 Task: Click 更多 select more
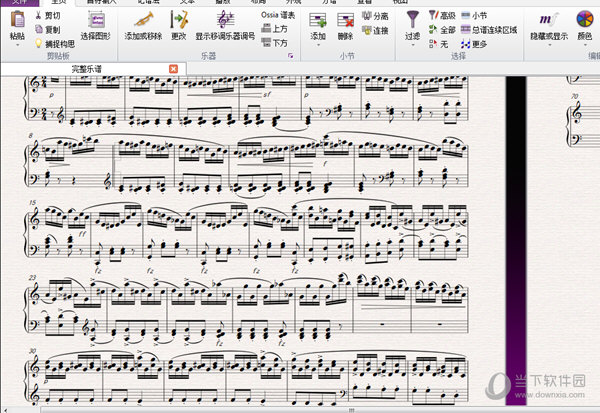pos(474,44)
